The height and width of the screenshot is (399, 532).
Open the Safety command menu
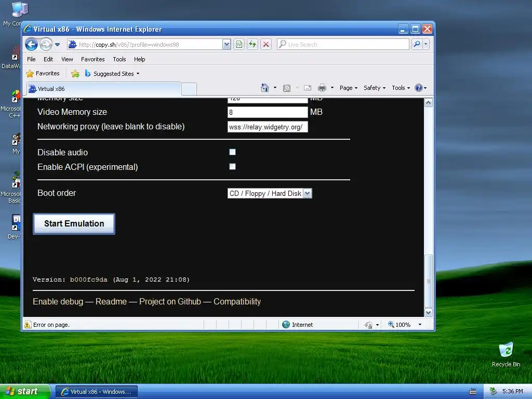tap(375, 88)
